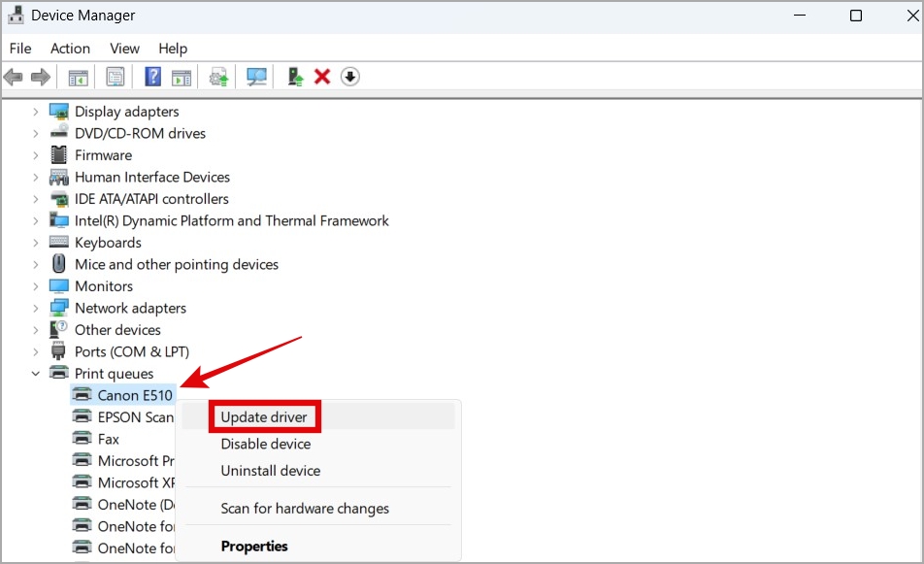924x564 pixels.
Task: Click the Mice and other pointing devices icon
Action: click(x=59, y=263)
